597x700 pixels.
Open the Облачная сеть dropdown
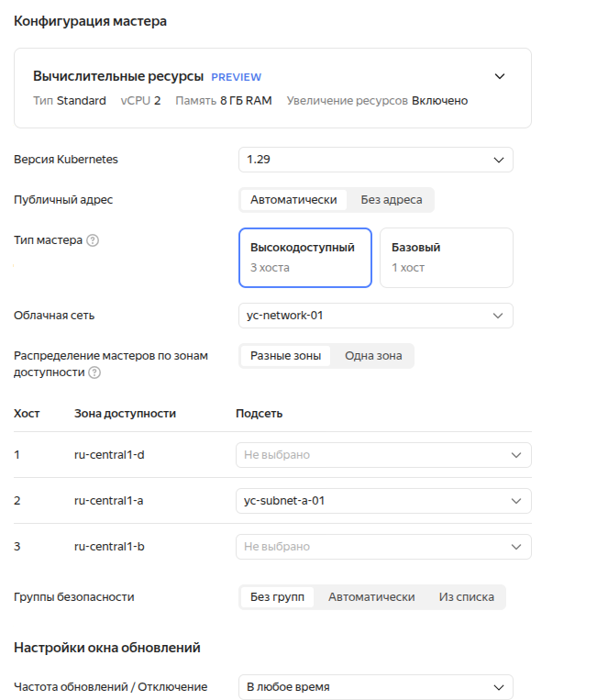[375, 316]
